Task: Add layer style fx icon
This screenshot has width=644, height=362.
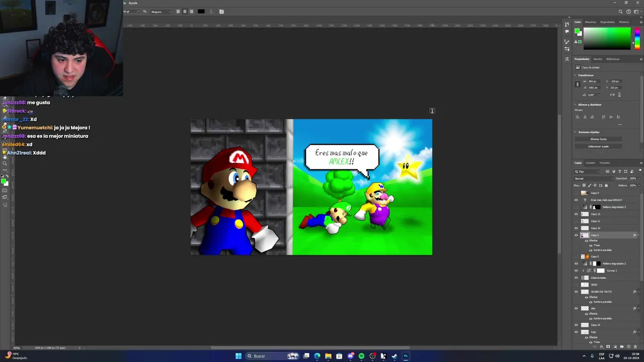Action: (x=601, y=346)
